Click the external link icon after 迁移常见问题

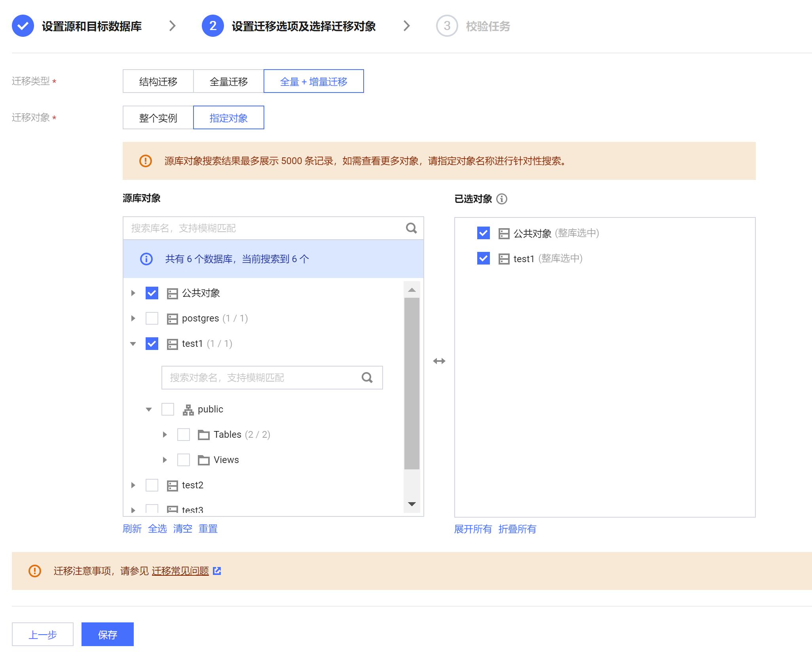217,571
